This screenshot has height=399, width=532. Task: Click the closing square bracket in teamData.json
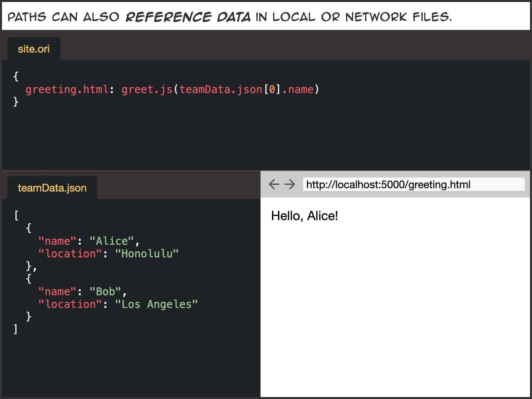[16, 329]
